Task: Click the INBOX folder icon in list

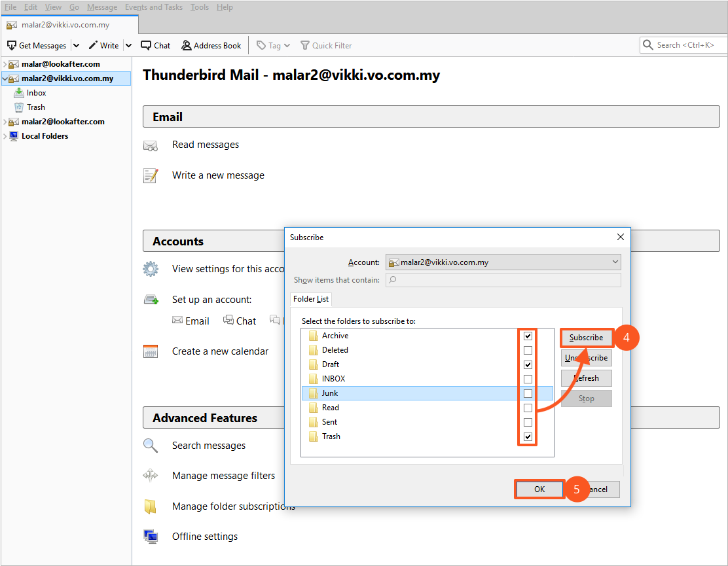Action: pos(314,379)
